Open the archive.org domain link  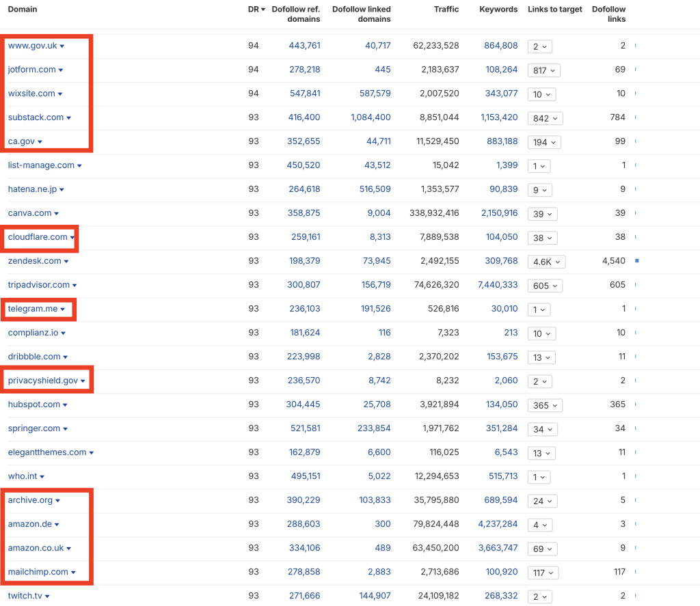[30, 500]
